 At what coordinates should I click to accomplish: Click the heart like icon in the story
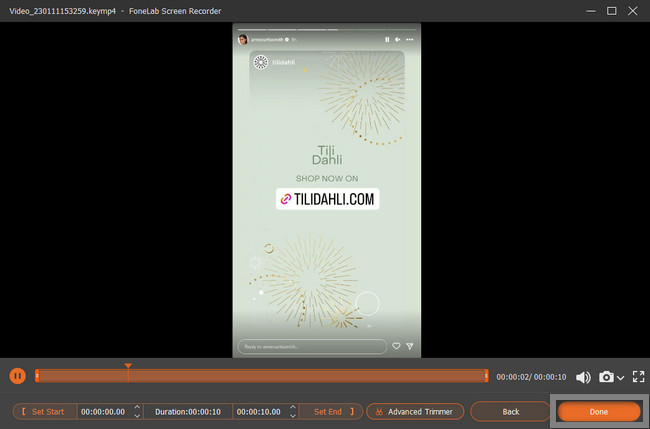click(x=396, y=346)
